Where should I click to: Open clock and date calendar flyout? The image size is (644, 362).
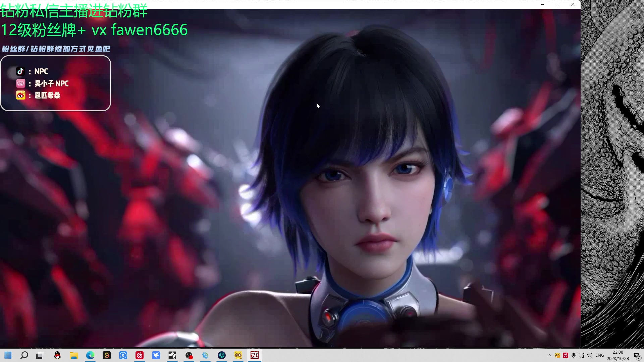click(x=618, y=355)
